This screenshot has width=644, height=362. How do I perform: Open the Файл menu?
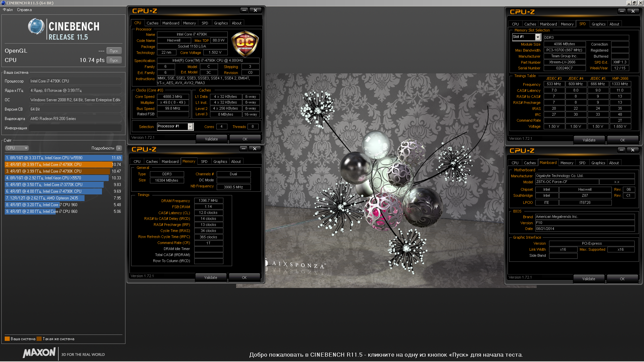tap(8, 10)
